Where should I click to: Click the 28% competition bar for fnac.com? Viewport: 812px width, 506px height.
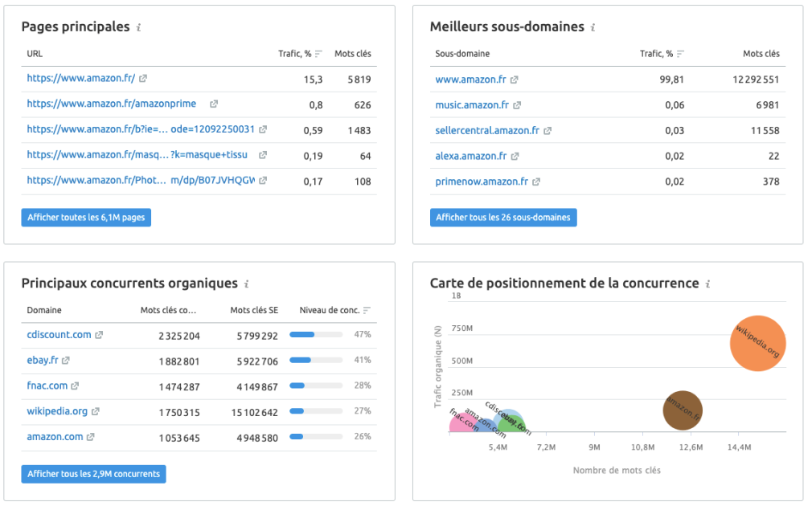click(316, 386)
